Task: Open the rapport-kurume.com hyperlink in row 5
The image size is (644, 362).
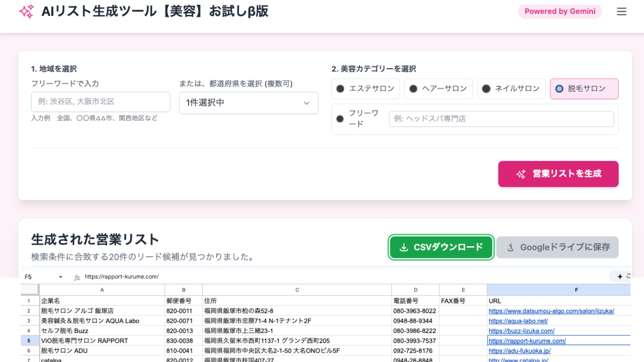Action: coord(527,341)
